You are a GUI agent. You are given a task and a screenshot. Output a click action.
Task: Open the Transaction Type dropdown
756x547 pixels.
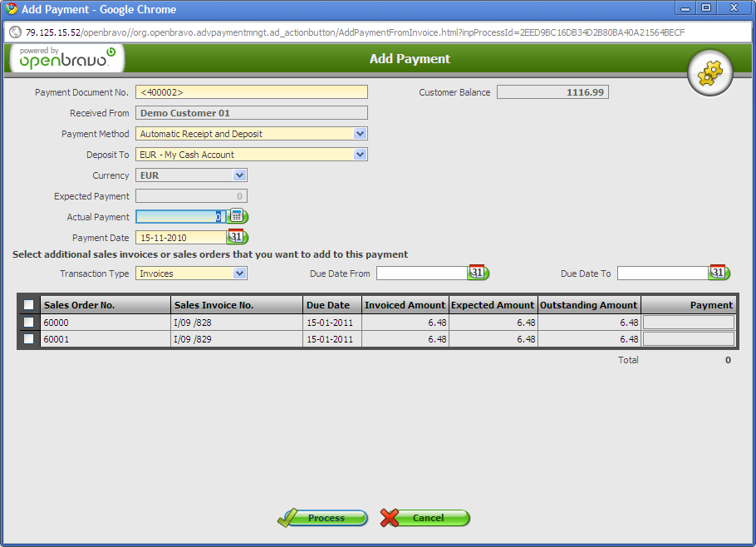(239, 273)
